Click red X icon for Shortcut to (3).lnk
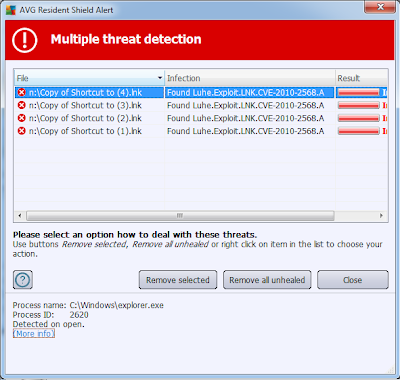 [22, 105]
